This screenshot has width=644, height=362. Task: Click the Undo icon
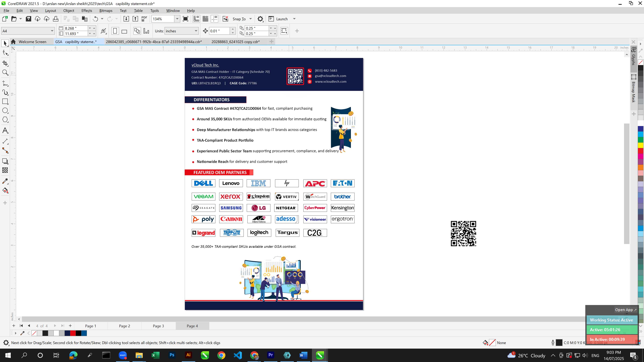pos(95,19)
